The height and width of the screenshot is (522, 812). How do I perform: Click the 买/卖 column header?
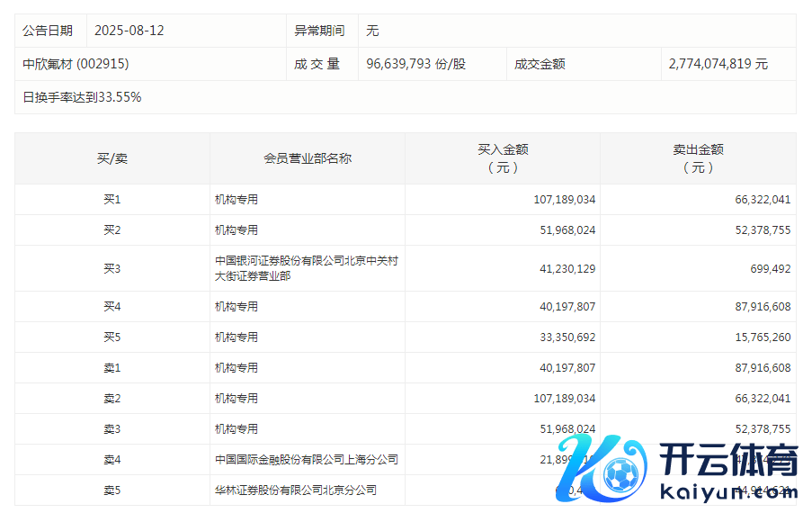point(112,158)
